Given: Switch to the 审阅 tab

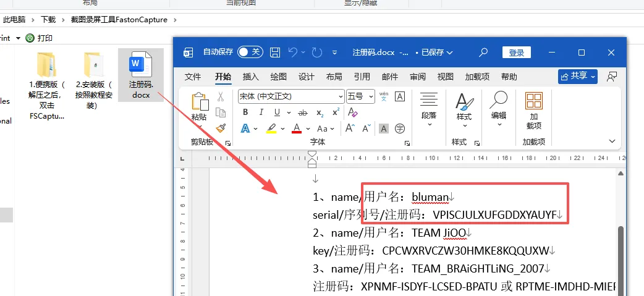Looking at the screenshot, I should (418, 77).
